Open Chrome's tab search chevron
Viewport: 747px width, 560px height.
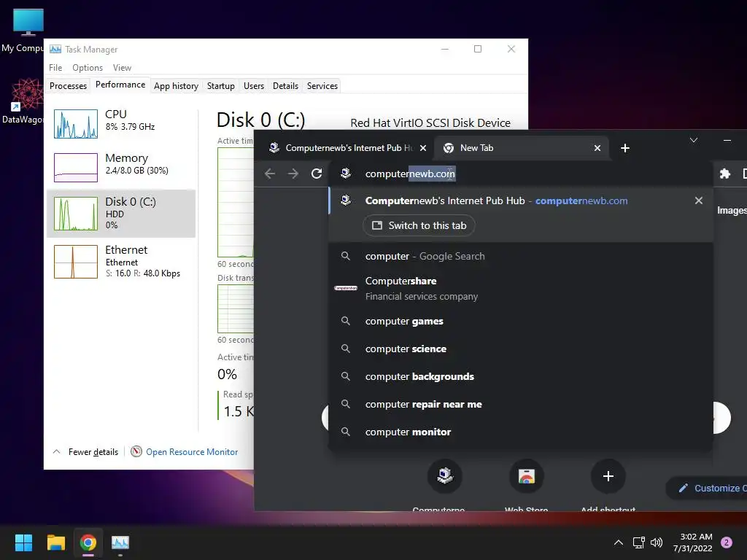pos(694,140)
